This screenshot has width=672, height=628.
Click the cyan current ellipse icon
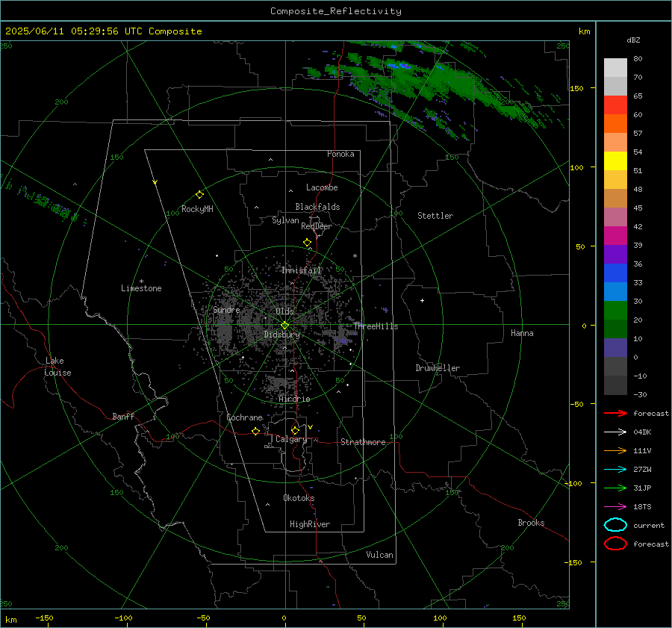pos(615,525)
